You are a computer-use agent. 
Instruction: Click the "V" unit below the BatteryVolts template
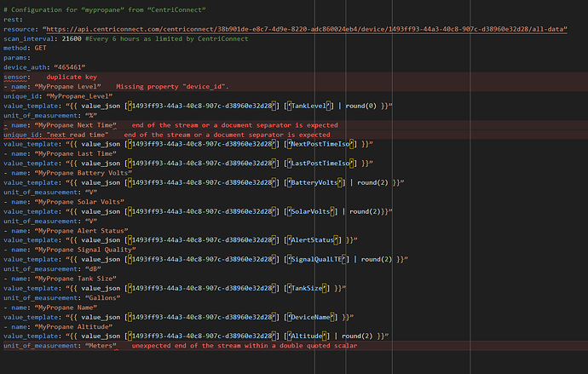90,193
